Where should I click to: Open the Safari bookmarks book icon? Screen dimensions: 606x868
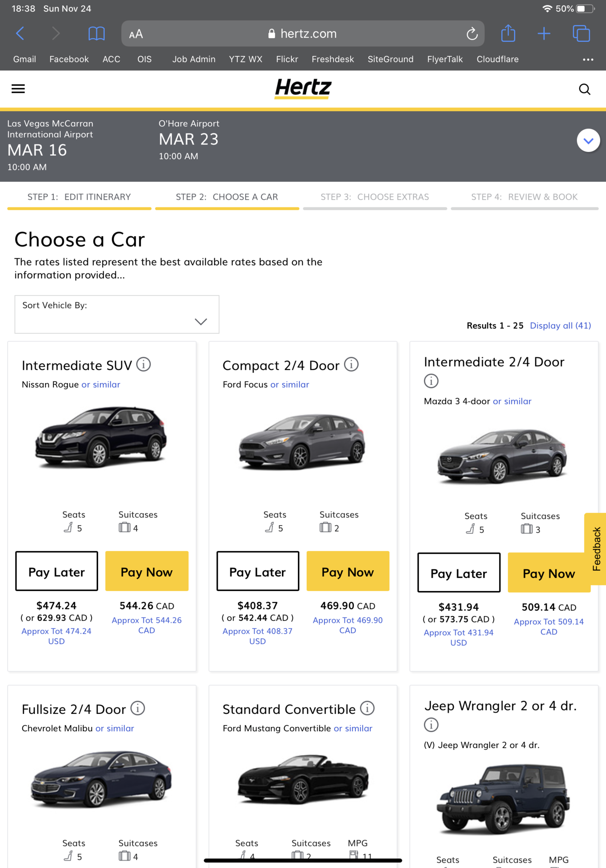[96, 33]
